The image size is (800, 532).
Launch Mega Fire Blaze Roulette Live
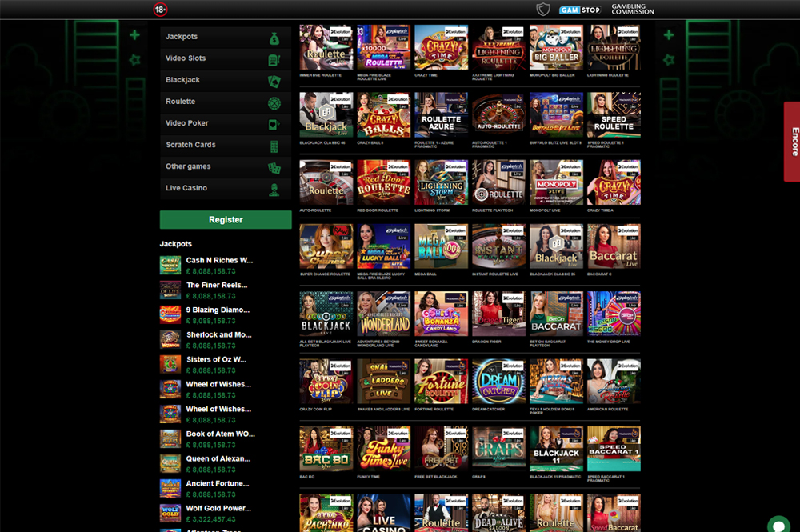(384, 47)
